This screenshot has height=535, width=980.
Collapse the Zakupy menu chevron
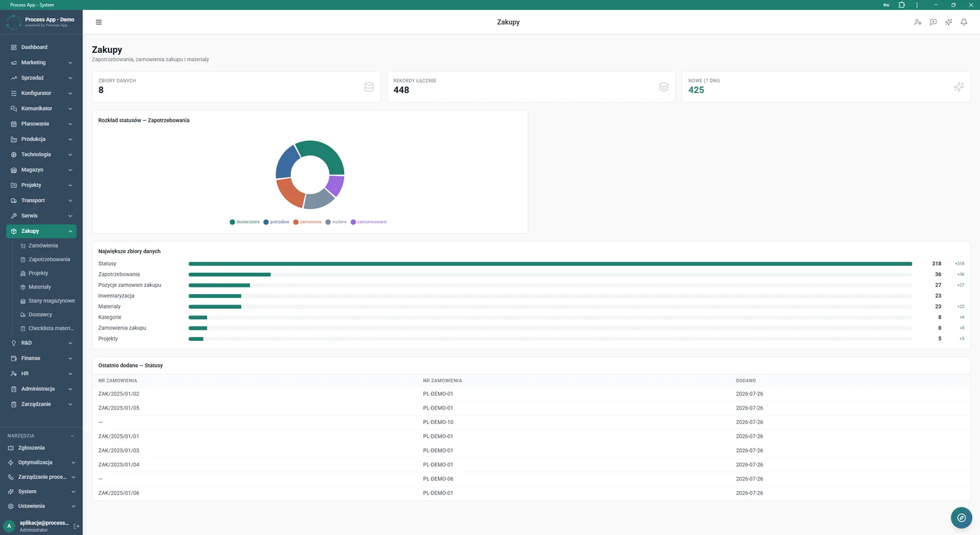click(70, 231)
